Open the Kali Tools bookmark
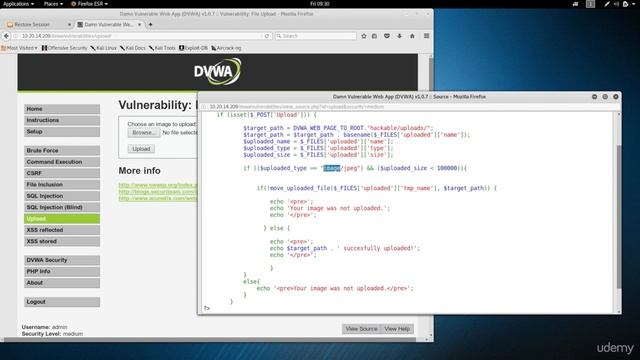 pyautogui.click(x=162, y=48)
